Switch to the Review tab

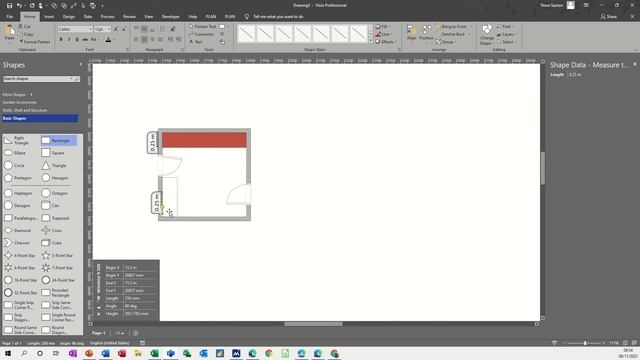click(129, 17)
